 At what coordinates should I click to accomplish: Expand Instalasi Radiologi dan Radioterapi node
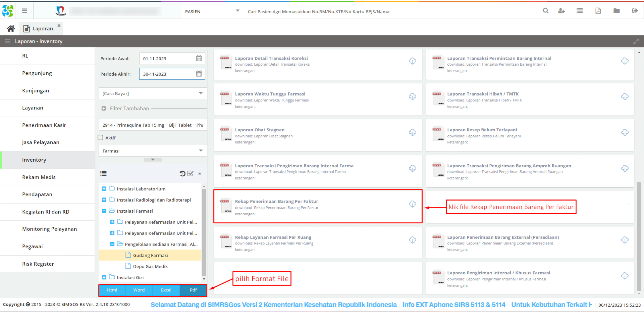coord(104,200)
